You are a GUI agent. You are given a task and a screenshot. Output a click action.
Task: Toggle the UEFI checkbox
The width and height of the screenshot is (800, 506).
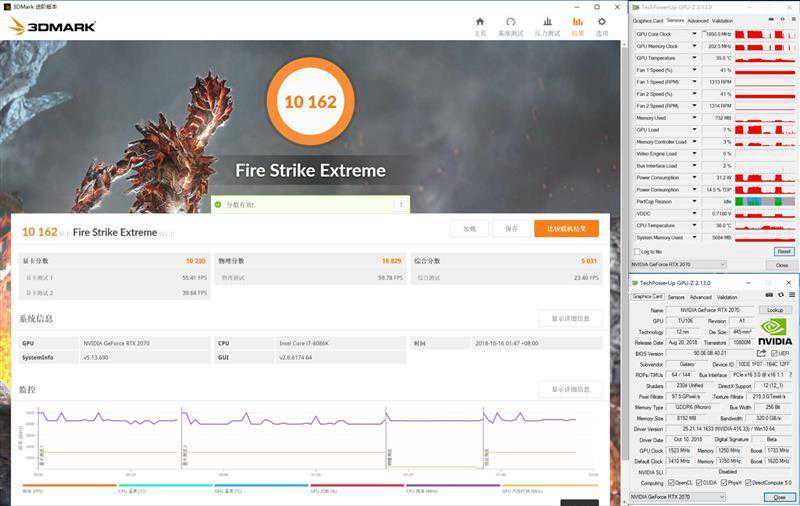[x=775, y=353]
